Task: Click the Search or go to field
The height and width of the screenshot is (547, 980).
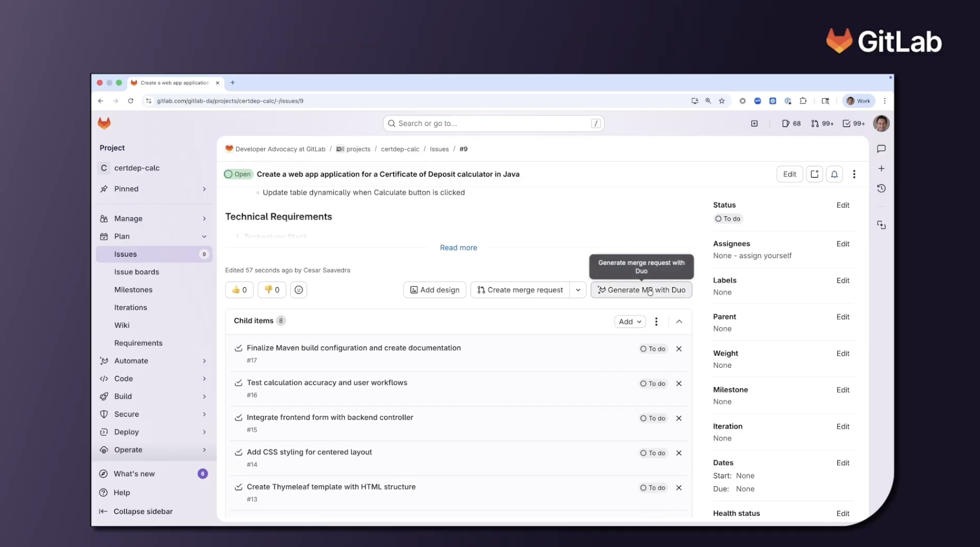Action: pyautogui.click(x=493, y=123)
